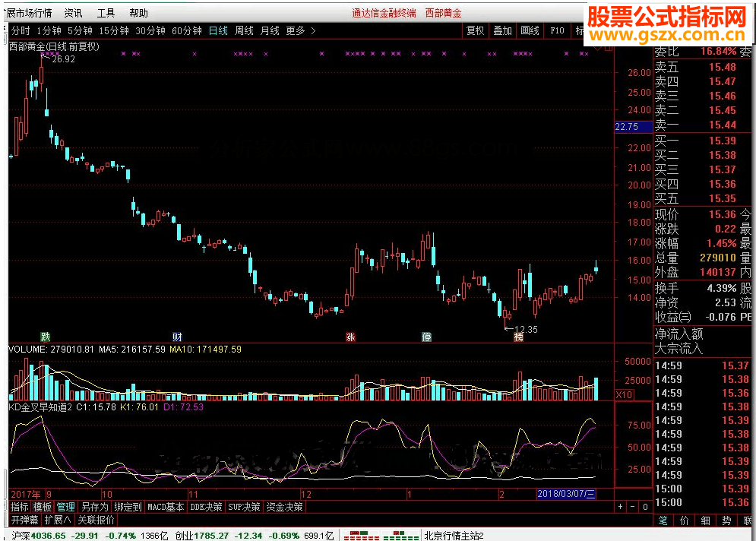Click the 西部黄金(日线,前复权) chart title
This screenshot has width=756, height=541.
click(x=54, y=47)
